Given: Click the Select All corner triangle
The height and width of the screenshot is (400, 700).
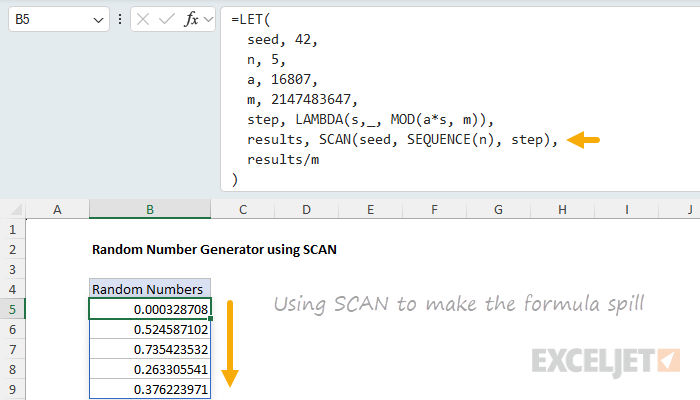Looking at the screenshot, I should (16, 209).
